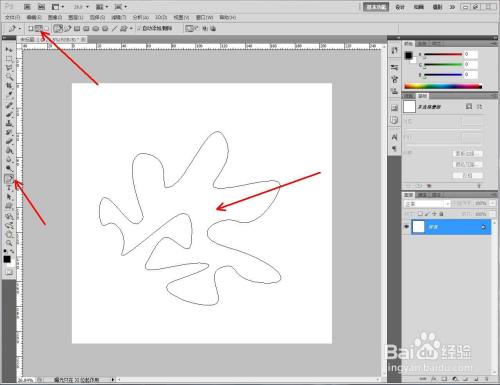
Task: Click the 蒙版边缘 button in Masks panel
Action: coord(467,154)
